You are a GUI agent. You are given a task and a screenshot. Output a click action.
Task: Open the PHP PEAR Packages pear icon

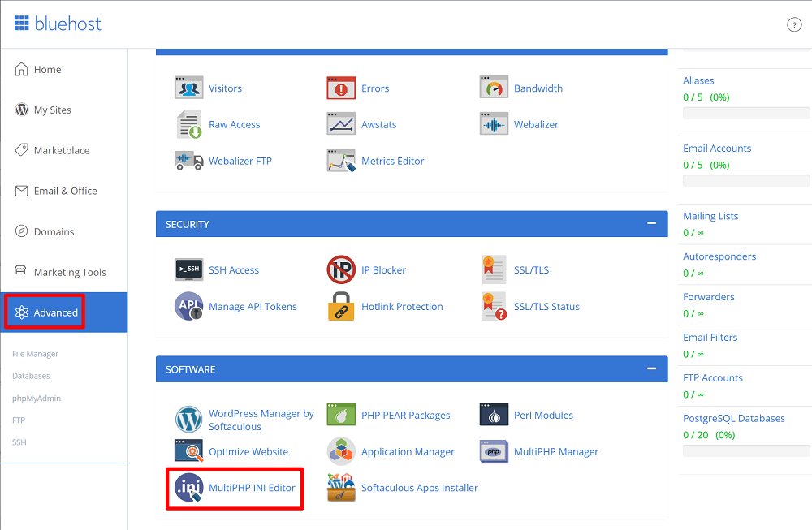[x=341, y=415]
